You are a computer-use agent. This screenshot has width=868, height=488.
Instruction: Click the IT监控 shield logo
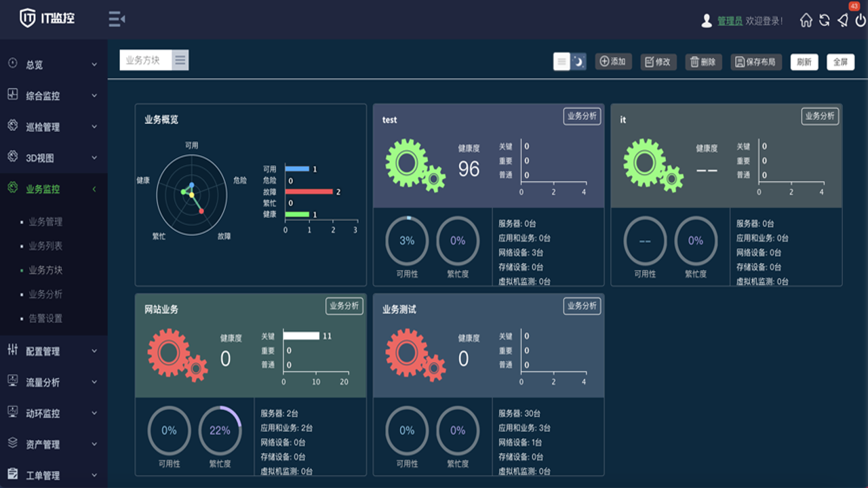click(x=27, y=18)
